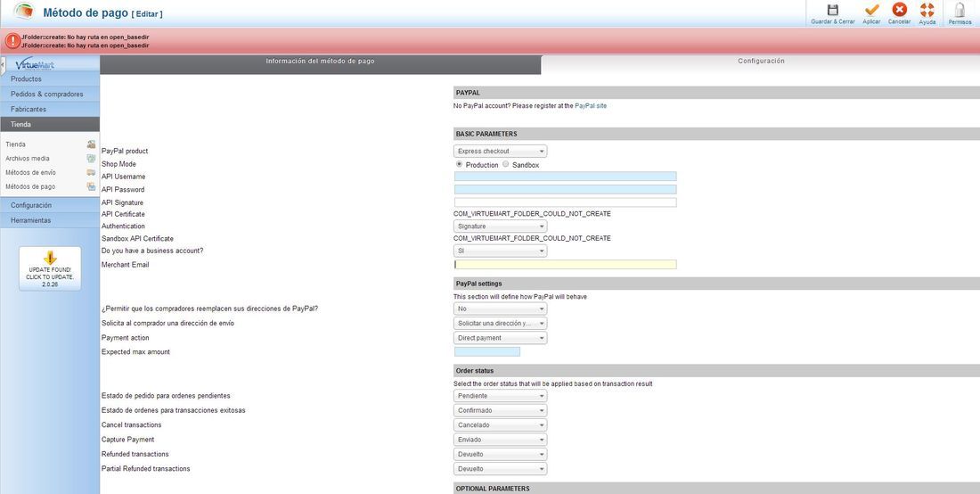
Task: Open the Herramientas sidebar menu
Action: click(50, 220)
